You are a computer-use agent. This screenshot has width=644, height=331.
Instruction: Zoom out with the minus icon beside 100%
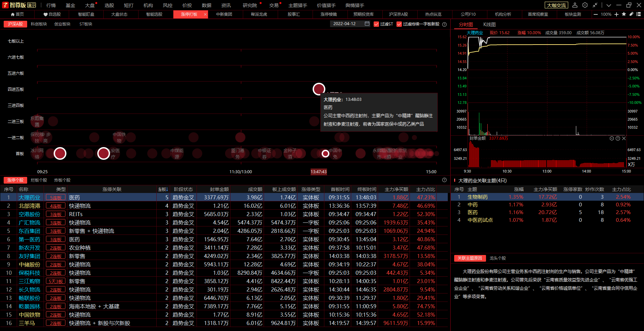tap(596, 14)
